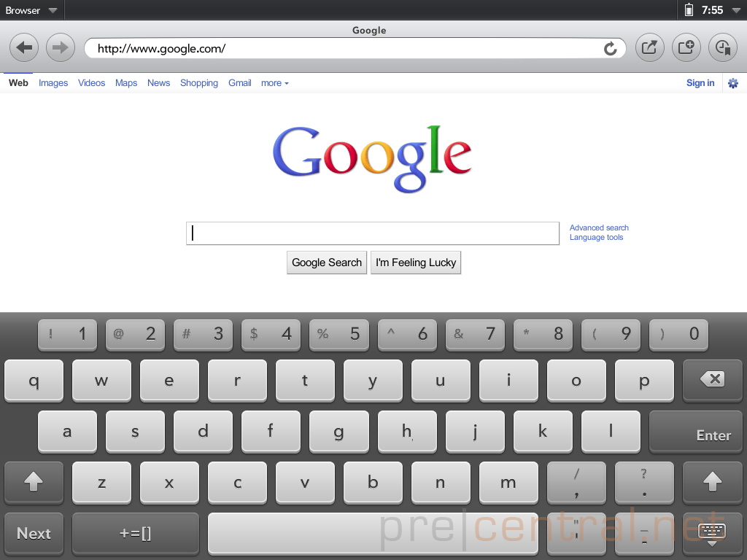Image resolution: width=747 pixels, height=560 pixels.
Task: Tap the browser forward arrow button
Action: [x=61, y=48]
